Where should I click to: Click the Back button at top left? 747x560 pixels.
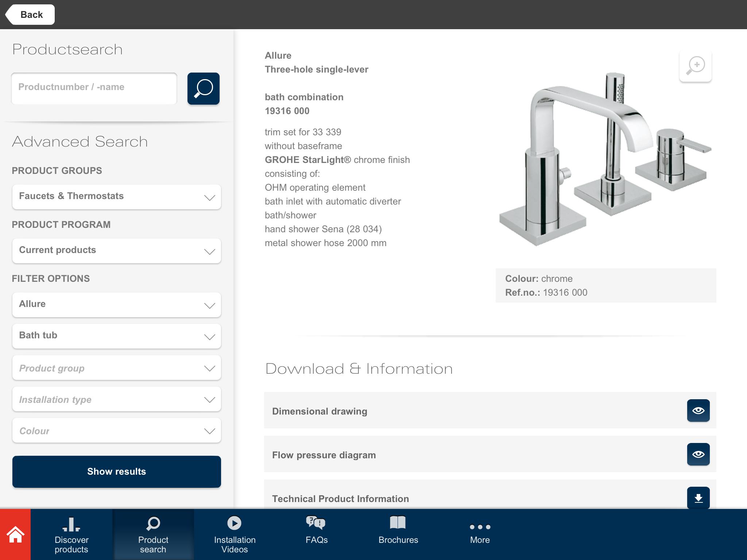[31, 14]
